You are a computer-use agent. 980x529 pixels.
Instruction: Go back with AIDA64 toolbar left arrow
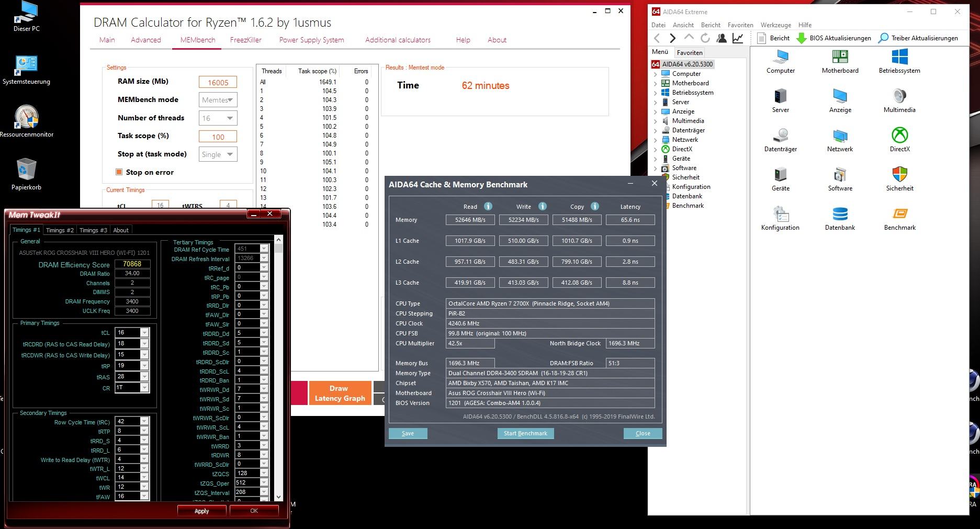(x=657, y=38)
